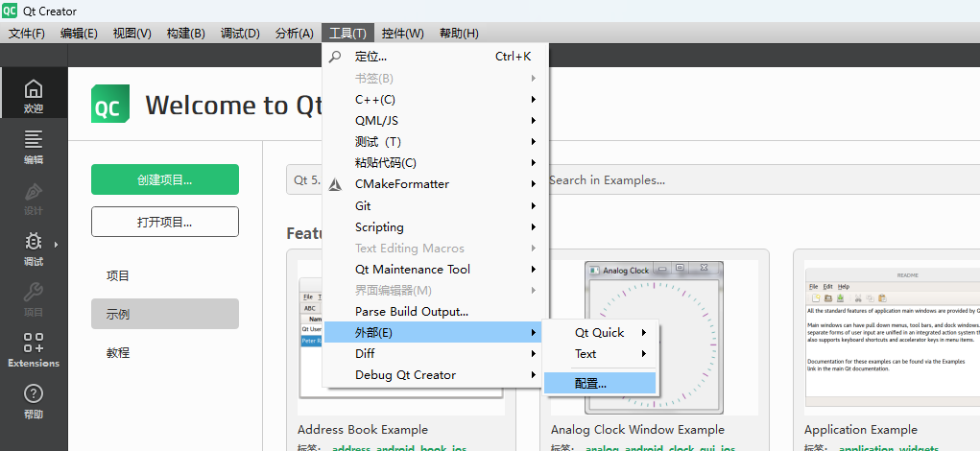This screenshot has height=451, width=980.
Task: Switch to the 示例 welcome tab
Action: click(x=165, y=314)
